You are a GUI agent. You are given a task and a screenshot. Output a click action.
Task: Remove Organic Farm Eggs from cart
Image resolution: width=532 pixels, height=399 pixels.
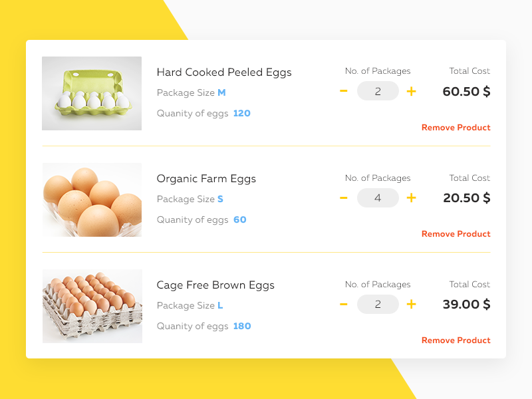456,233
